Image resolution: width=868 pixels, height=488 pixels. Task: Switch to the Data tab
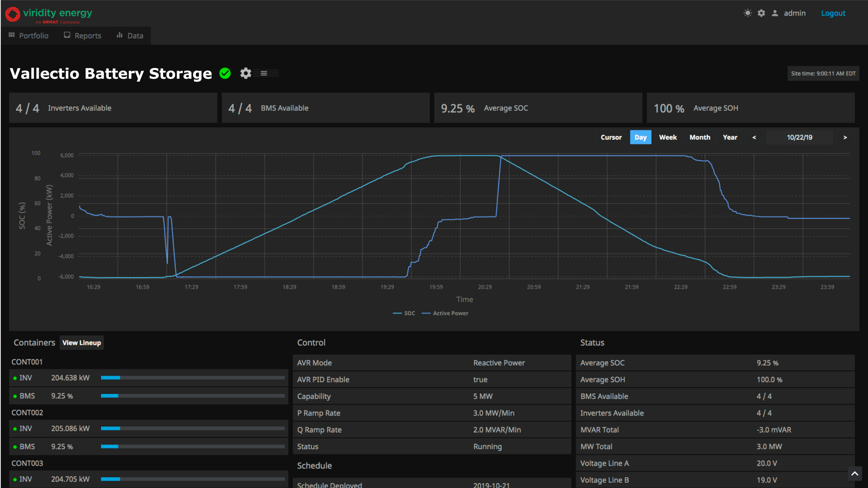pos(130,36)
